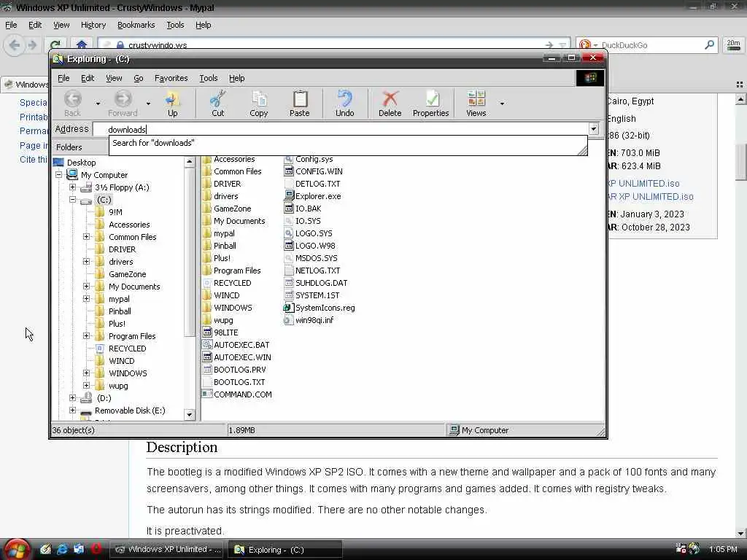Expand Removable Disk (E:) node
747x560 pixels.
point(73,410)
